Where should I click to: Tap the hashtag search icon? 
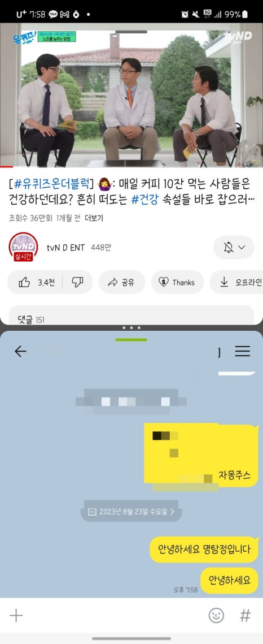click(x=245, y=615)
